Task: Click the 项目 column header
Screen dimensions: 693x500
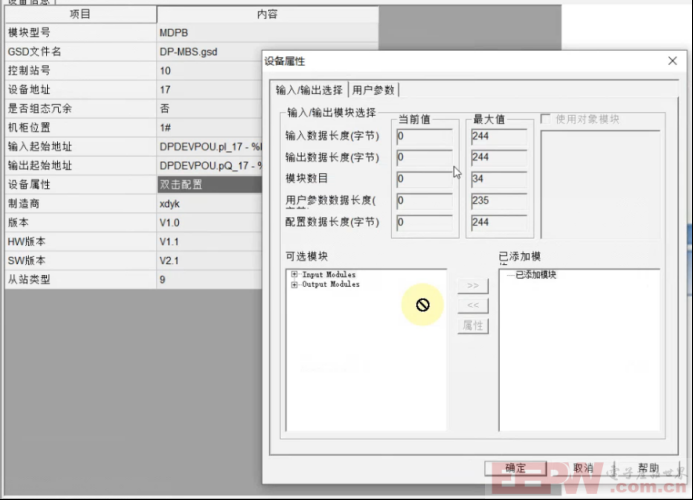Action: coord(80,14)
